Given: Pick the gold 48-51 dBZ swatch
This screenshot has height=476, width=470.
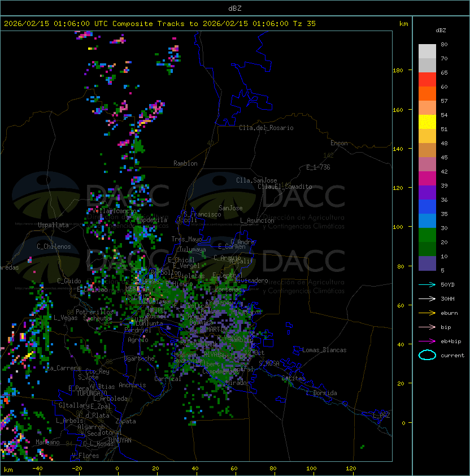Looking at the screenshot, I should (427, 136).
